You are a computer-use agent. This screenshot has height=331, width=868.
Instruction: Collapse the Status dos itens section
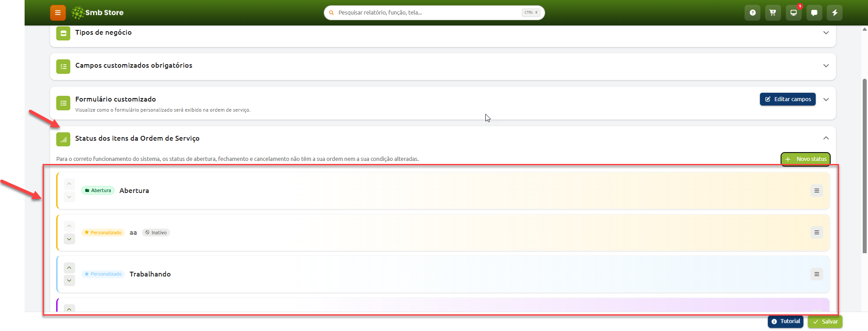(x=826, y=138)
